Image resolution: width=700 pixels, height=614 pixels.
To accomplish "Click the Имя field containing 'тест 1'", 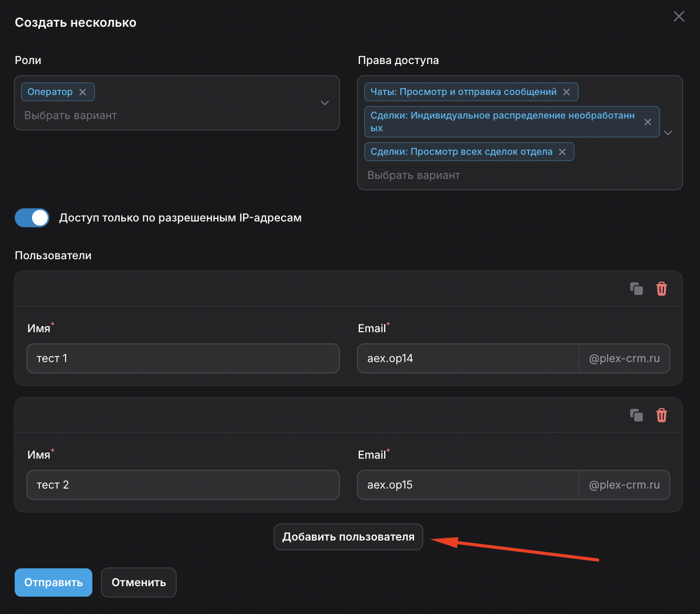I will point(183,358).
